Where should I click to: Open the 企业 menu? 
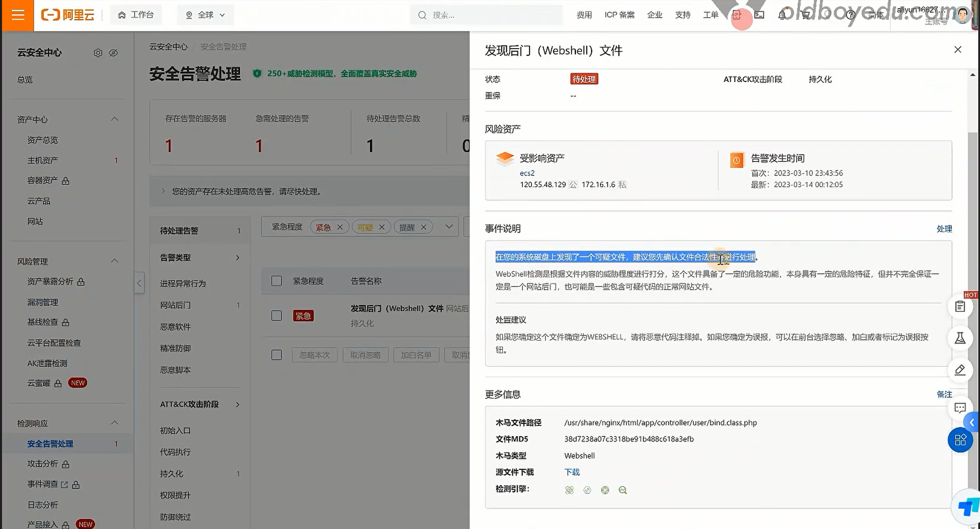(x=655, y=15)
